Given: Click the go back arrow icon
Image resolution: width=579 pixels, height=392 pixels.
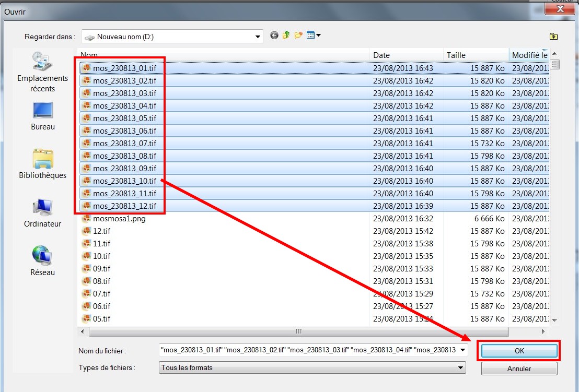Looking at the screenshot, I should (x=274, y=35).
